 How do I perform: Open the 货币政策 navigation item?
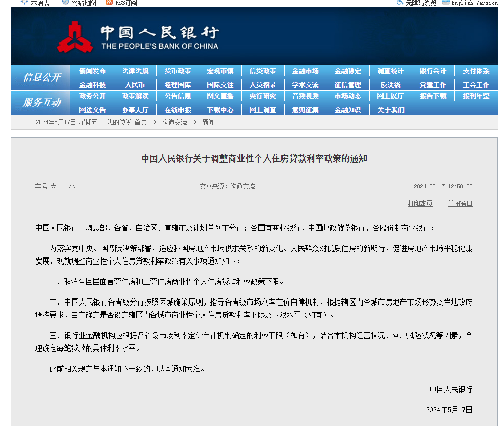[178, 71]
